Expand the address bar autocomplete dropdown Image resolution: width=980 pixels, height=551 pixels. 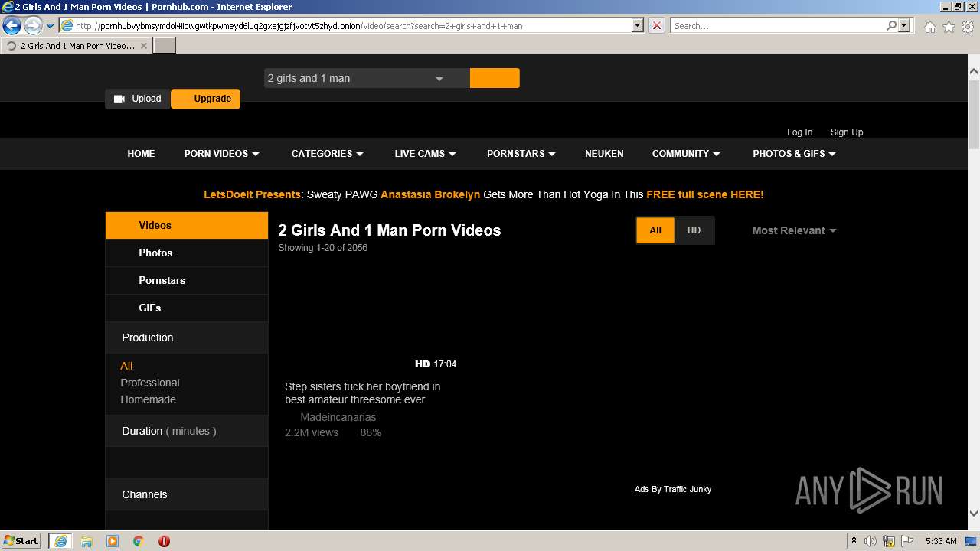tap(637, 25)
